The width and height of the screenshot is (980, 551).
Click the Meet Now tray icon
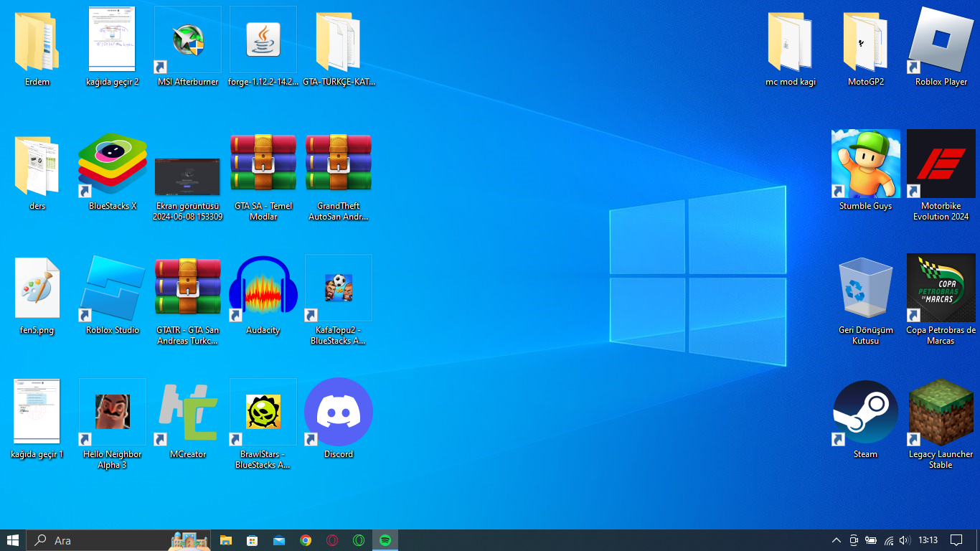854,540
